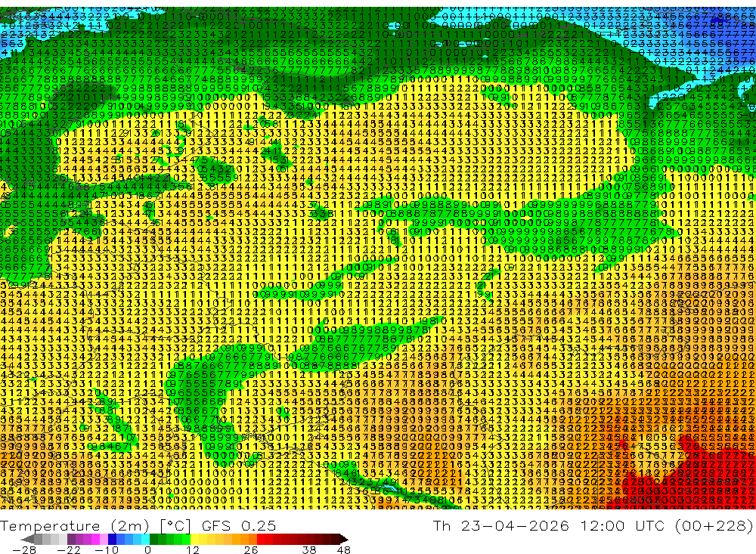Screen dimensions: 756x554
Task: Click the cyan swatch just left of 0
Action: (x=145, y=539)
